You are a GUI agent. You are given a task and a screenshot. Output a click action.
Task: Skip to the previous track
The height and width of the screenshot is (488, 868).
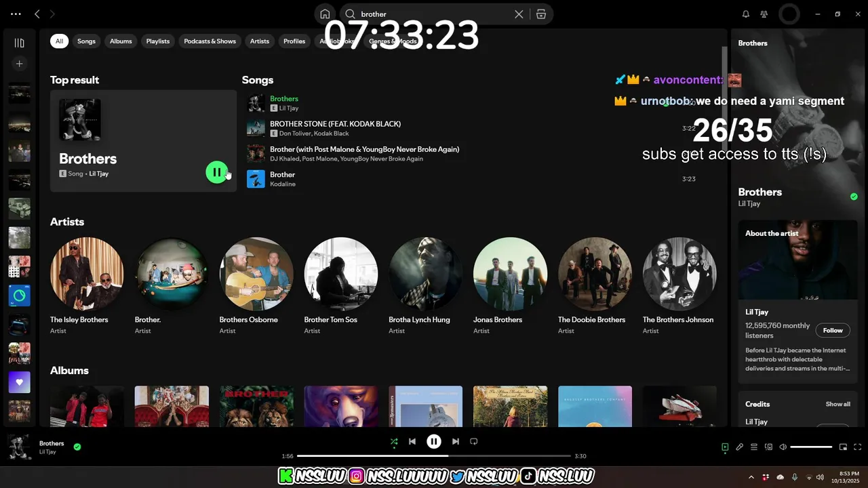coord(412,441)
